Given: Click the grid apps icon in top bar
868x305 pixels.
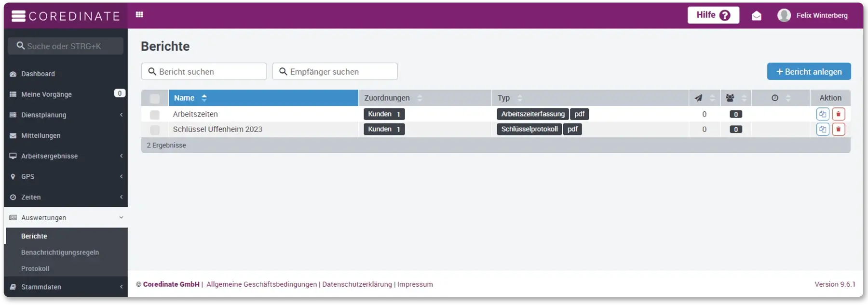Looking at the screenshot, I should pos(139,15).
